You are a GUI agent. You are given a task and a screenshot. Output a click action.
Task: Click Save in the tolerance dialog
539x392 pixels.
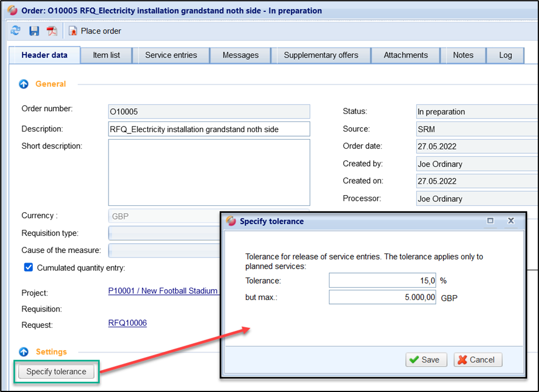(x=426, y=360)
